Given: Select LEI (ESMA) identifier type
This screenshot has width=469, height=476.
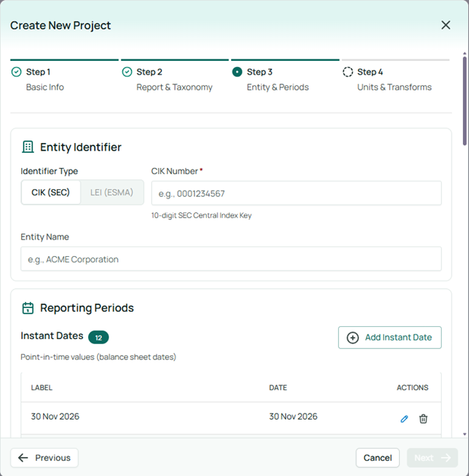Looking at the screenshot, I should tap(112, 192).
